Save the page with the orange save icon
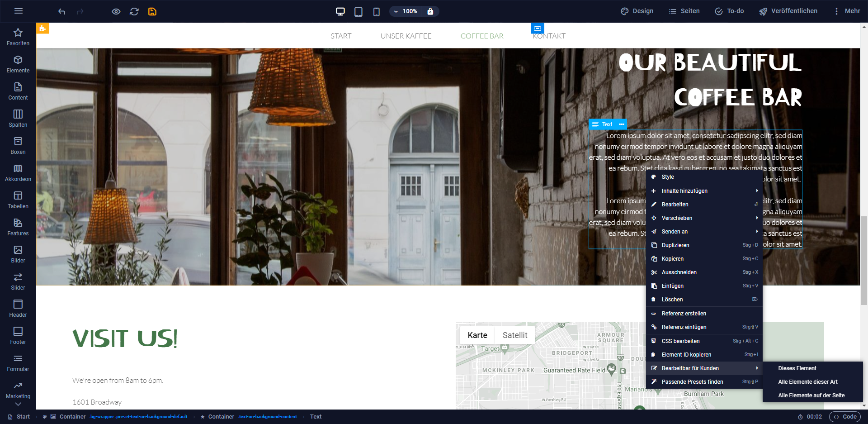Image resolution: width=868 pixels, height=424 pixels. [152, 11]
